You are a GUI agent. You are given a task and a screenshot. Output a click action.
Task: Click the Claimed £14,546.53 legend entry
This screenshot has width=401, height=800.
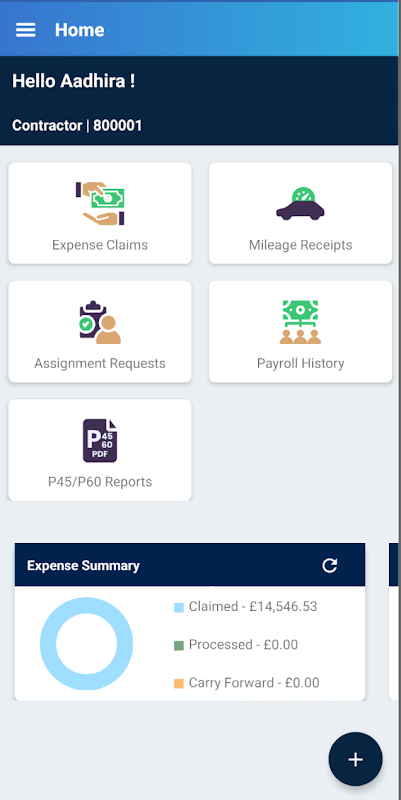click(x=245, y=607)
